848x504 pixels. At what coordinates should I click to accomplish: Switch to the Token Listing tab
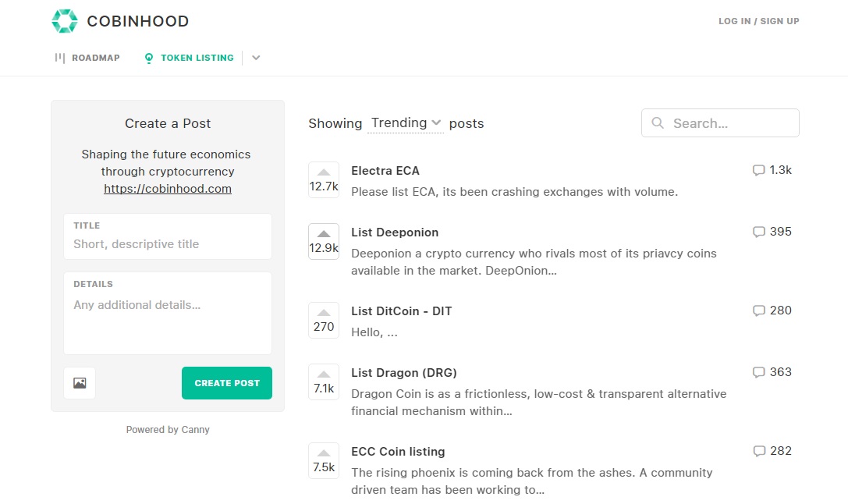tap(190, 58)
